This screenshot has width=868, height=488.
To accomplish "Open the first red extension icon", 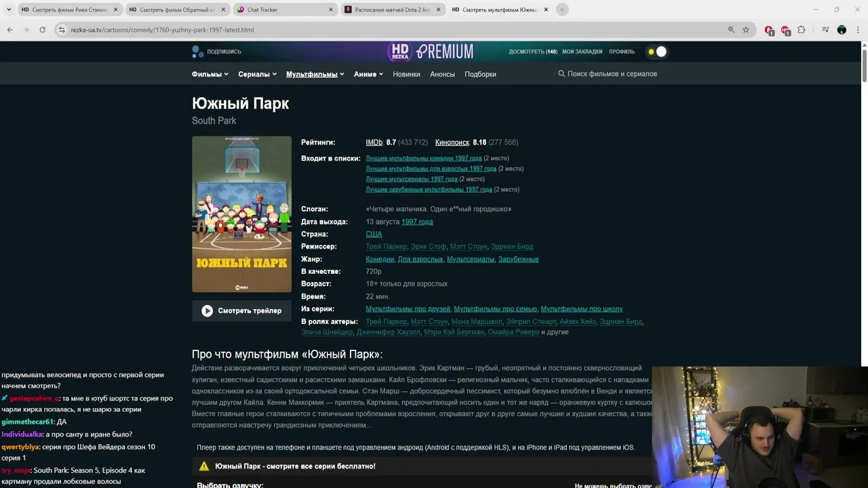I will coord(769,30).
